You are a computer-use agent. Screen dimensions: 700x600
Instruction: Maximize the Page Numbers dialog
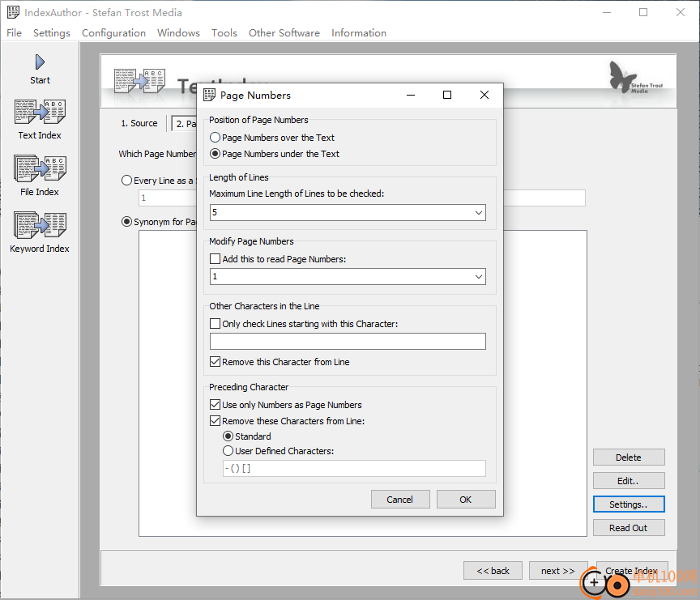tap(447, 95)
